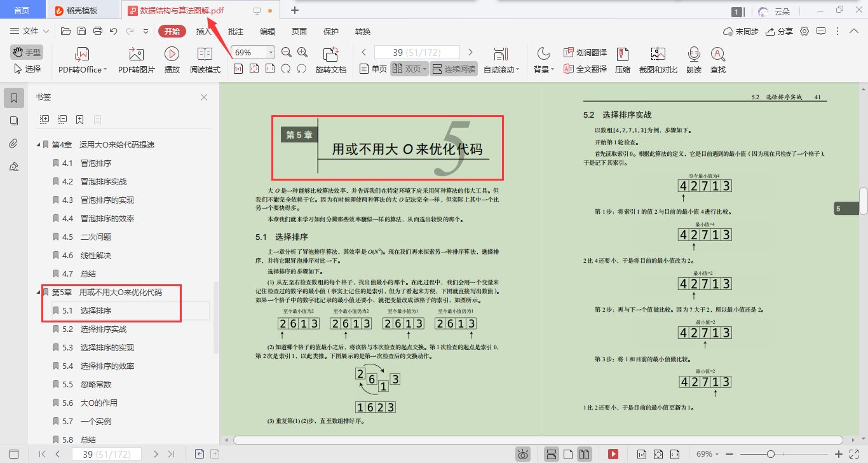Image resolution: width=868 pixels, height=463 pixels.
Task: Click the 压缩 compress tool
Action: click(x=623, y=60)
